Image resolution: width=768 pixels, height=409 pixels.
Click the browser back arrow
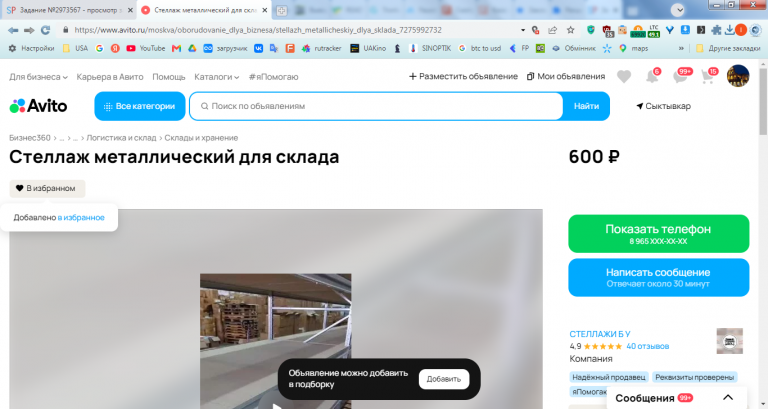click(13, 30)
